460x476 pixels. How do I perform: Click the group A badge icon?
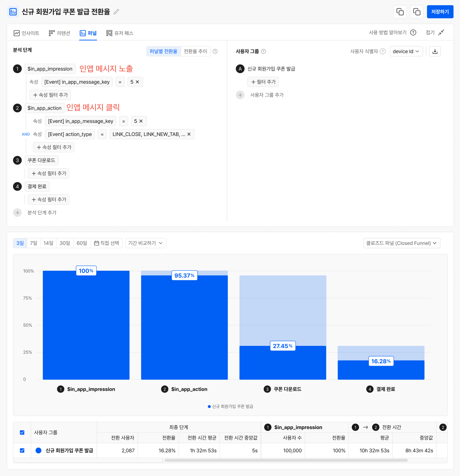click(x=240, y=69)
